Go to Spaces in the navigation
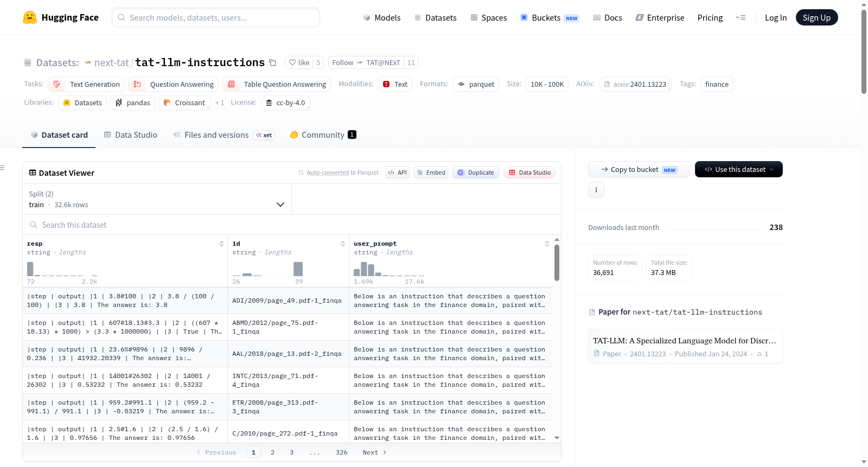The width and height of the screenshot is (868, 467). 488,17
